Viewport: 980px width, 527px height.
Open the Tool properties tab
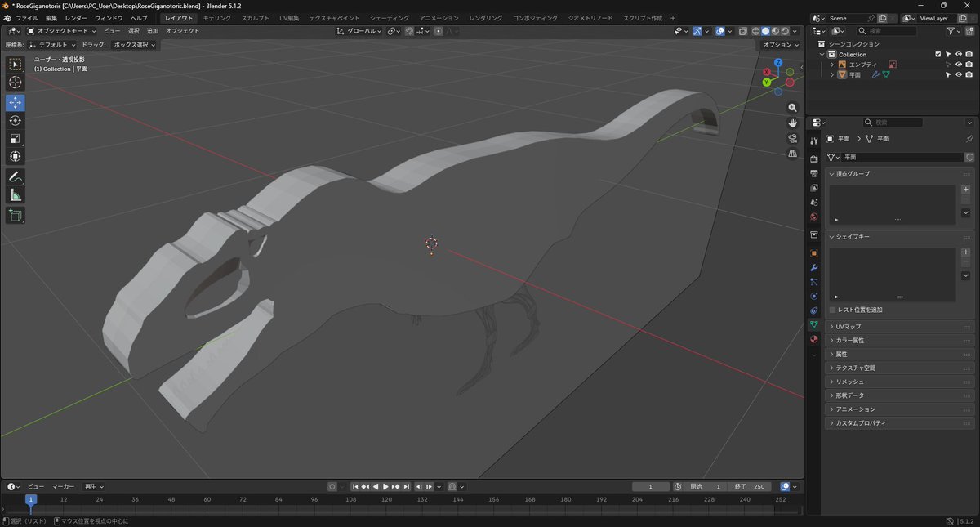(813, 141)
